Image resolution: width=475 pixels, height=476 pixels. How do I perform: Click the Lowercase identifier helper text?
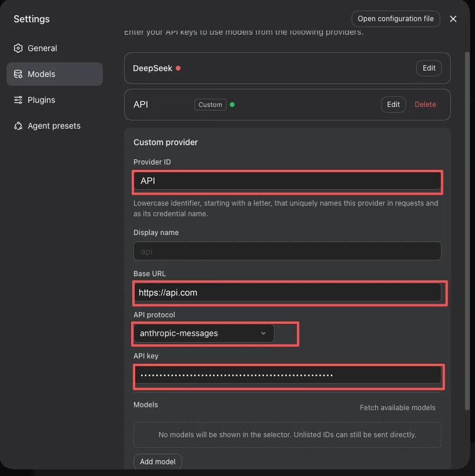coord(286,208)
